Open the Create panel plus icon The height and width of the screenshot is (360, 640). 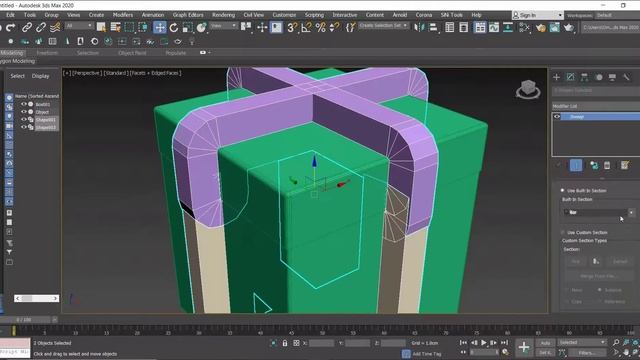coord(556,77)
